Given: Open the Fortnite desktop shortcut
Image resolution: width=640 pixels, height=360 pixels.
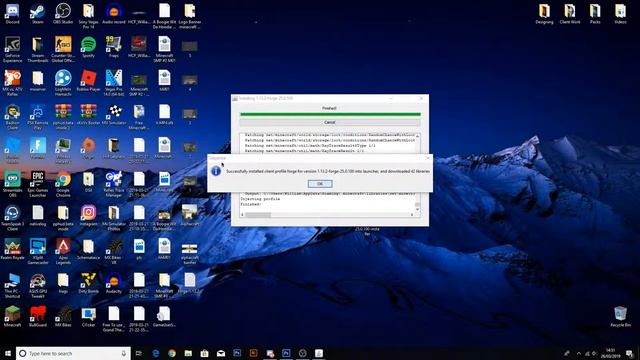Looking at the screenshot, I should tap(38, 149).
